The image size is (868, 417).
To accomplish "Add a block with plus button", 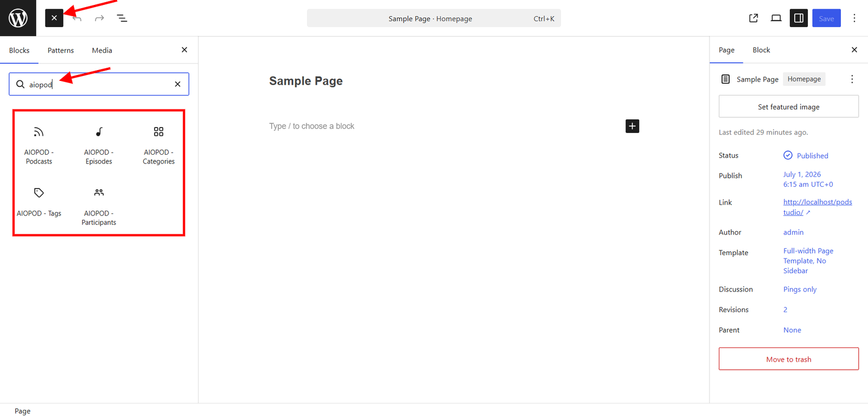I will point(633,126).
